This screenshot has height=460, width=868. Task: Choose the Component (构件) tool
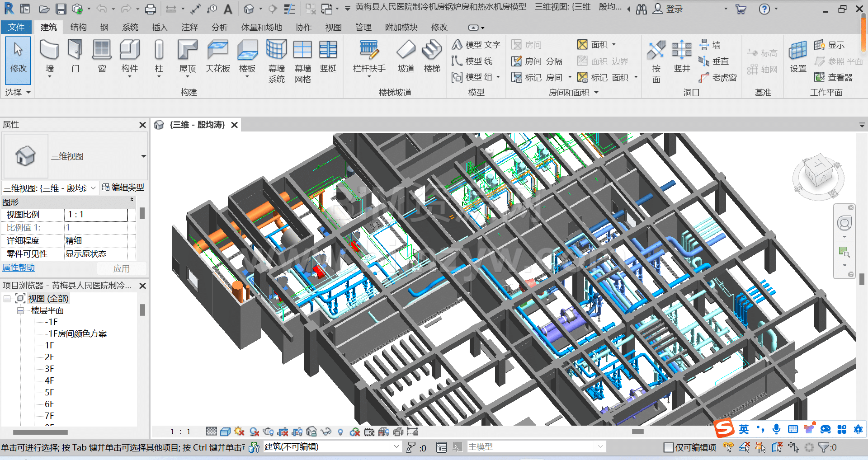click(130, 56)
